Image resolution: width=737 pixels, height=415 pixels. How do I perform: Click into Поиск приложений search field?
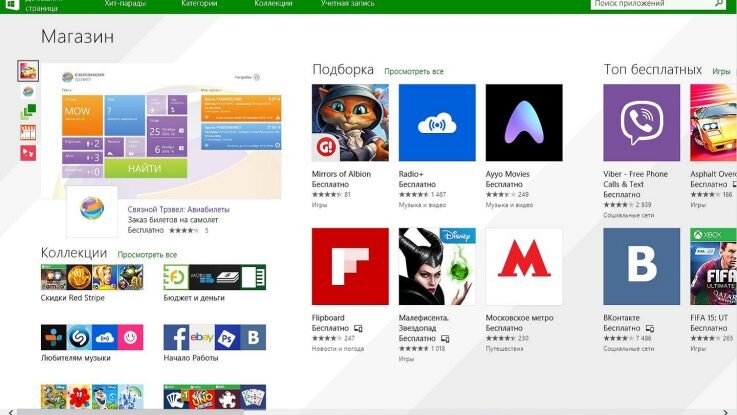coord(652,4)
